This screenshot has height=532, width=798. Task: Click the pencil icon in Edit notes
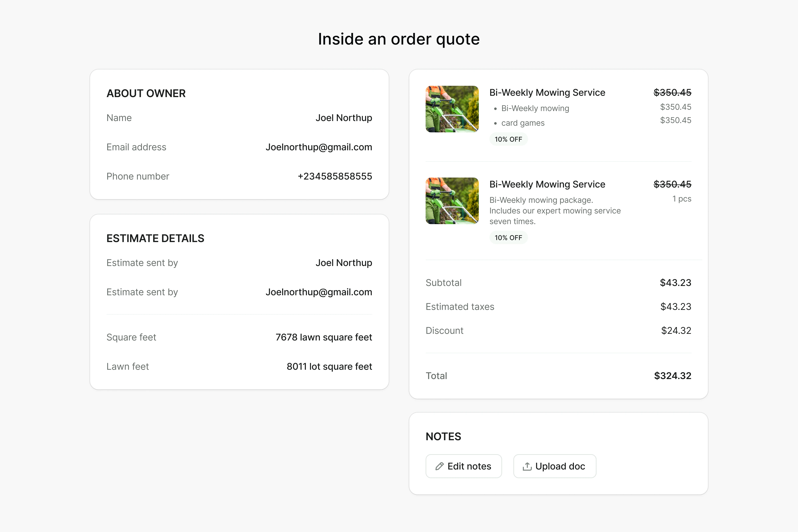coord(439,466)
